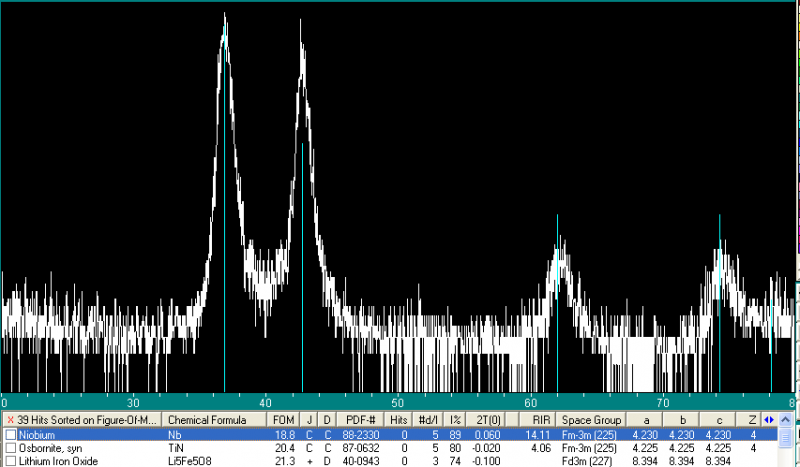Click the 40 label on the two-theta axis

click(265, 403)
